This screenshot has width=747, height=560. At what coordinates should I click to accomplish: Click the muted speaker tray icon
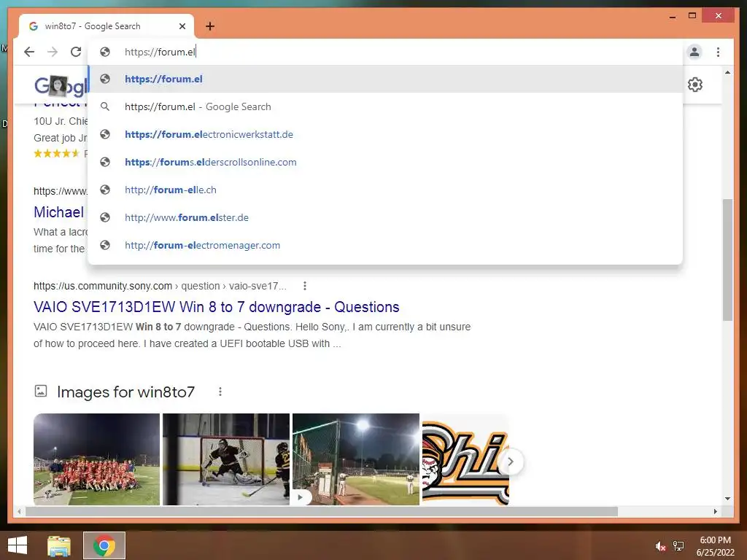(660, 546)
